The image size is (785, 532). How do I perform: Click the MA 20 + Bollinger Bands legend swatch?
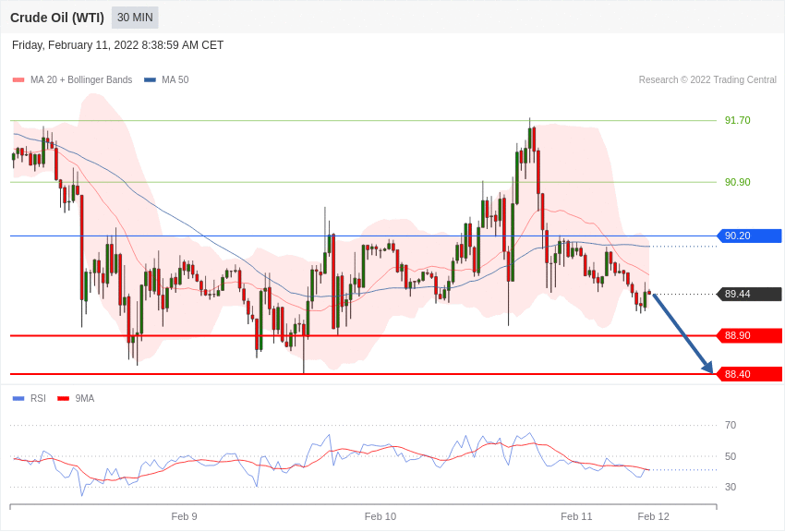pyautogui.click(x=18, y=79)
